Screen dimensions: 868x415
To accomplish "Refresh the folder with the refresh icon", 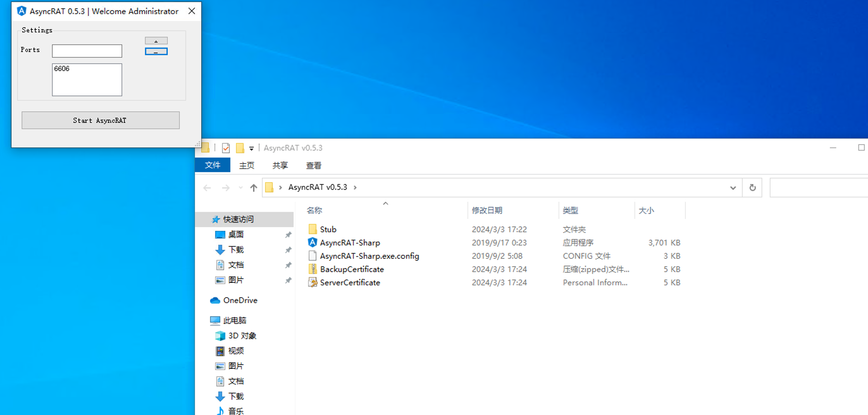I will 753,188.
